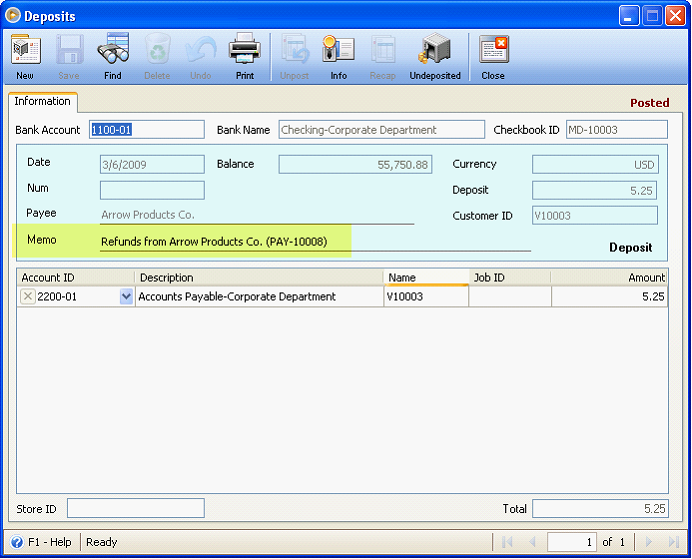Go to next record arrow

[x=649, y=542]
